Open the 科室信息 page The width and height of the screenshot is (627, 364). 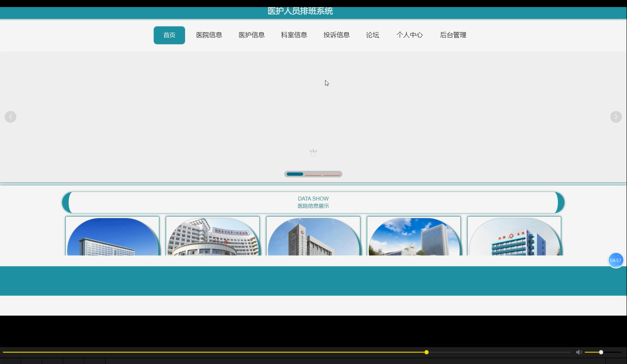(x=294, y=35)
